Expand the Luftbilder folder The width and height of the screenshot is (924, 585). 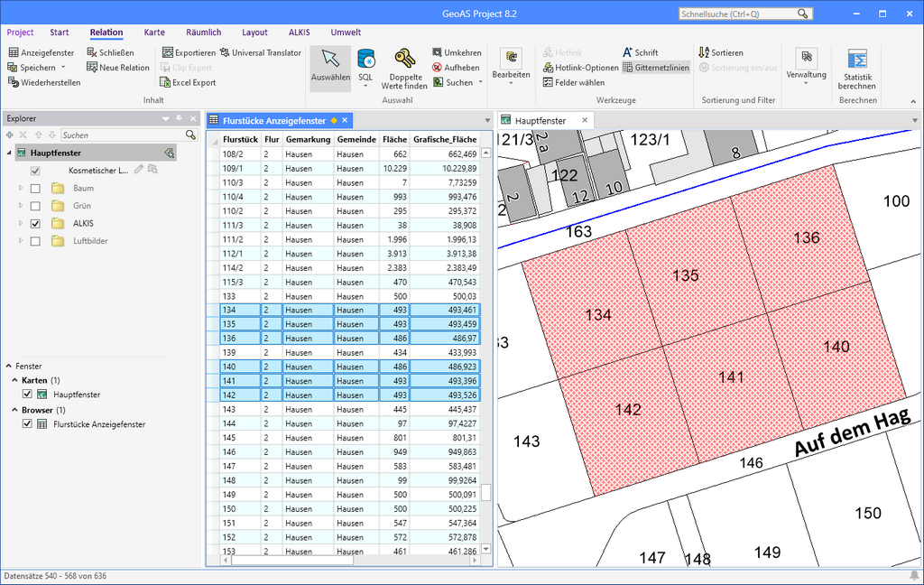pos(21,241)
